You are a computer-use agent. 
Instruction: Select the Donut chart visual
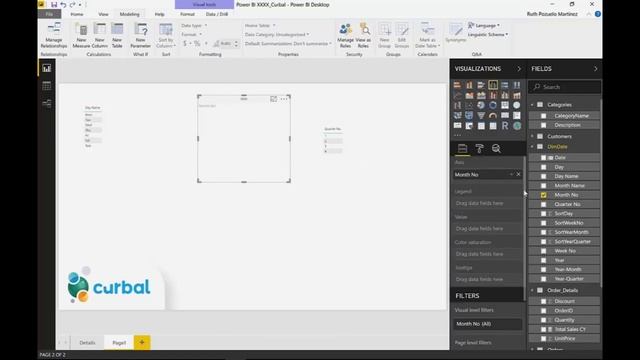[x=493, y=105]
